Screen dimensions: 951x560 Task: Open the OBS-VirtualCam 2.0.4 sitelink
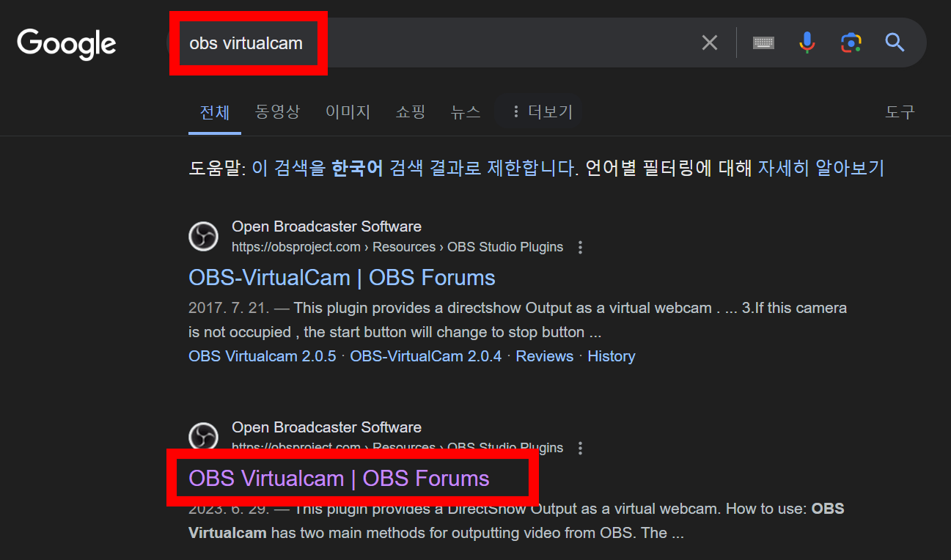pos(425,356)
